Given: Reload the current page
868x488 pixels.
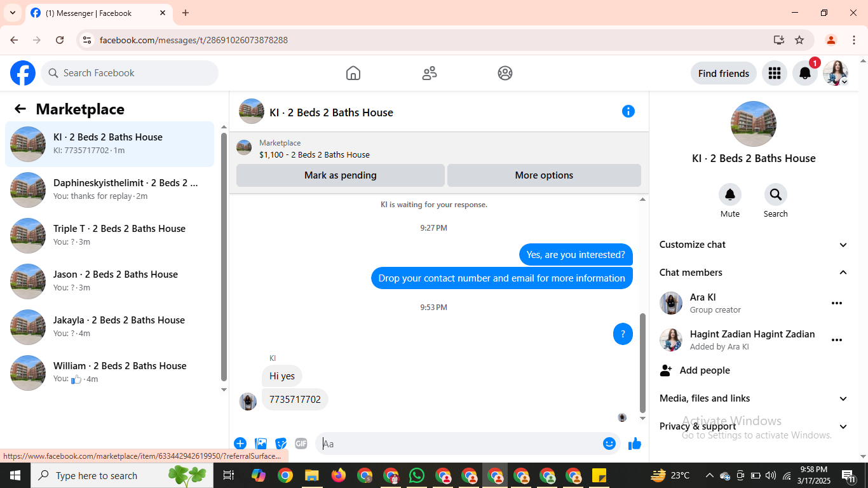Looking at the screenshot, I should coord(60,40).
